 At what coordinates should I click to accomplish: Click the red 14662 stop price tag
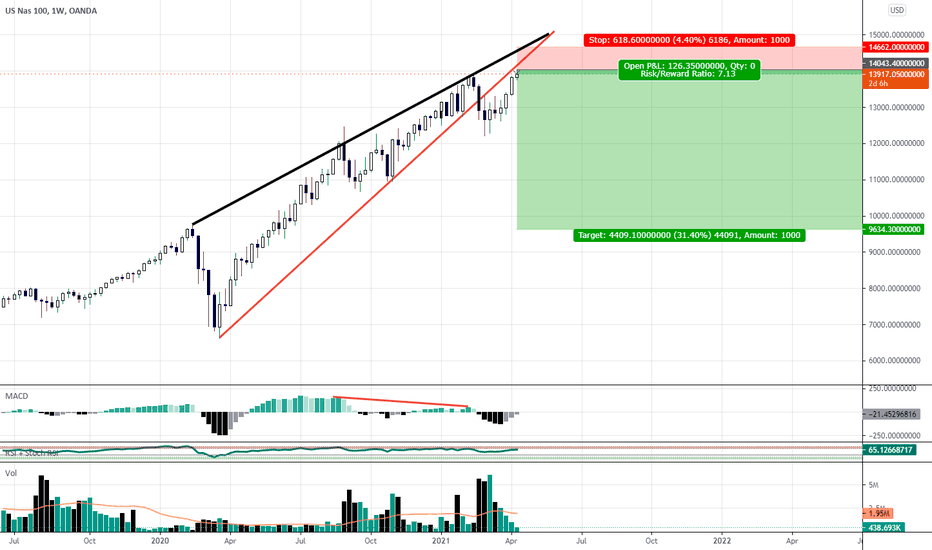coord(896,48)
